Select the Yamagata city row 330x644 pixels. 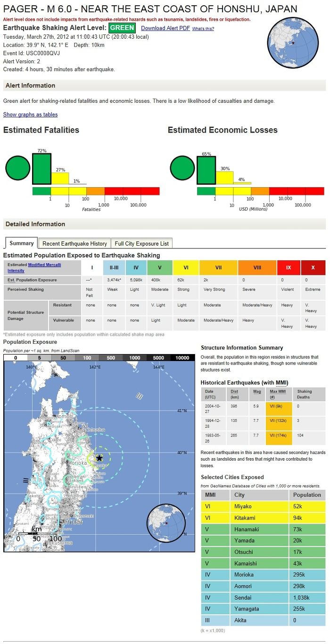tap(263, 609)
